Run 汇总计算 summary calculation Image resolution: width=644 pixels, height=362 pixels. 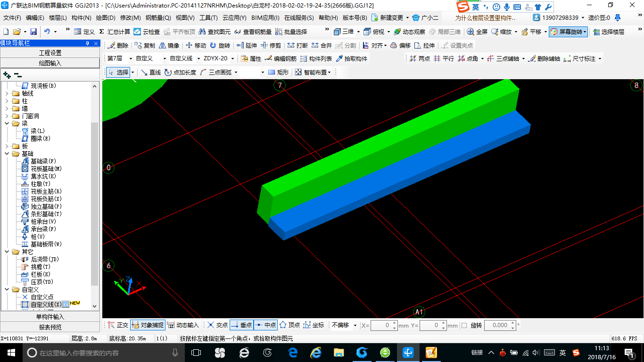pos(115,32)
